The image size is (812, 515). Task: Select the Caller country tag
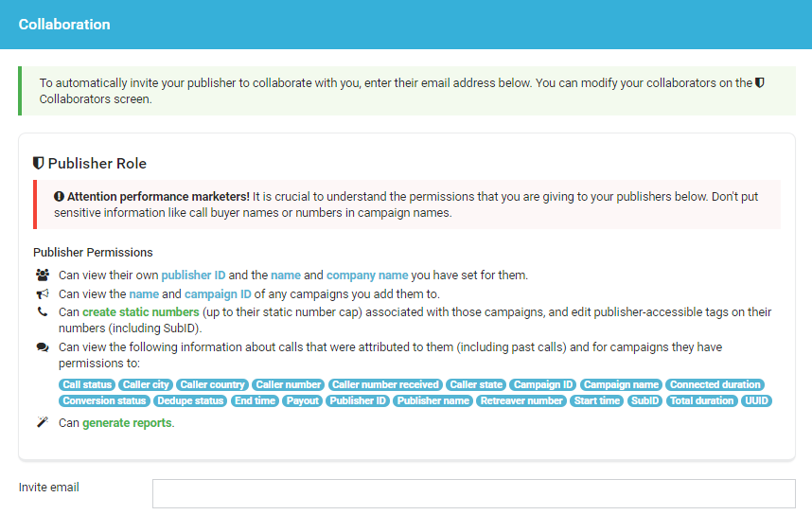[x=212, y=384]
